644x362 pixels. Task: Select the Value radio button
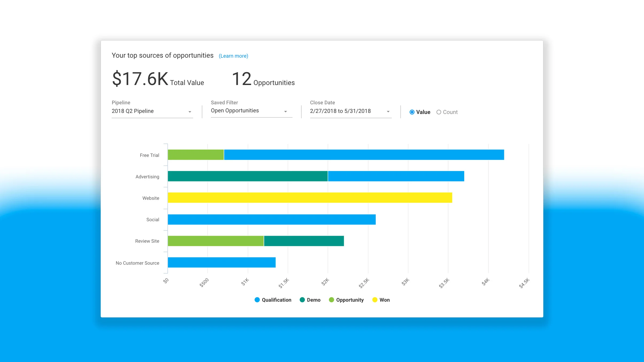(x=412, y=112)
